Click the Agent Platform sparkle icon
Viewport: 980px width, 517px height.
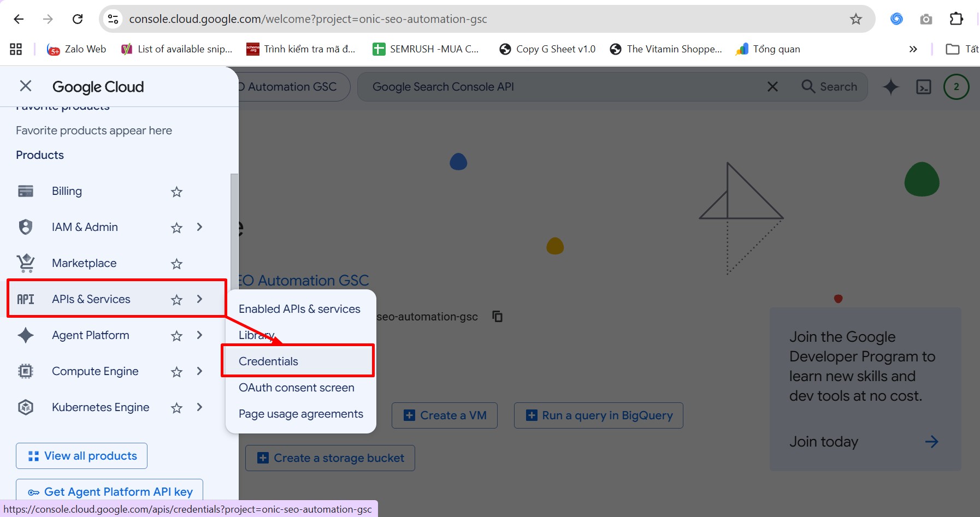[26, 335]
